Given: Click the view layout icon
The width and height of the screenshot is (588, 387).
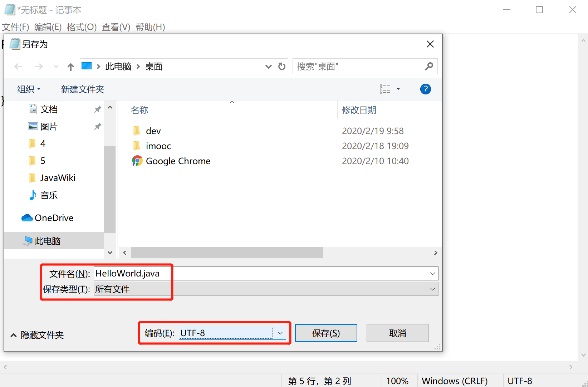Looking at the screenshot, I should (x=385, y=89).
